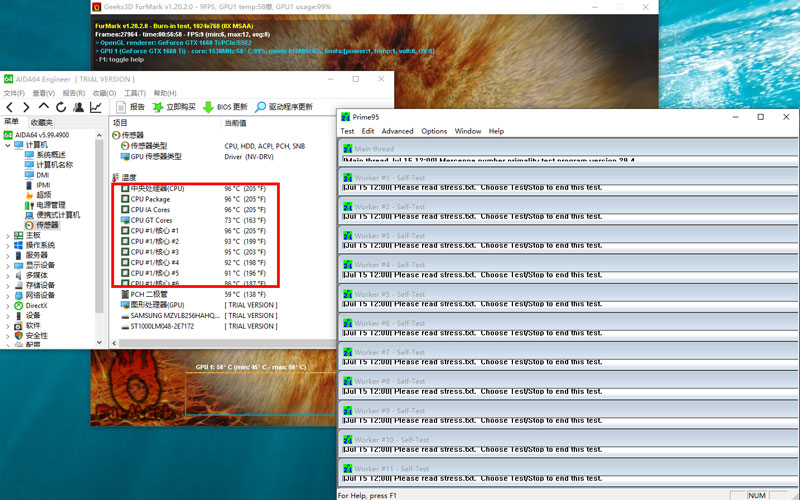Select the 安全性 shield tree item

pos(31,336)
